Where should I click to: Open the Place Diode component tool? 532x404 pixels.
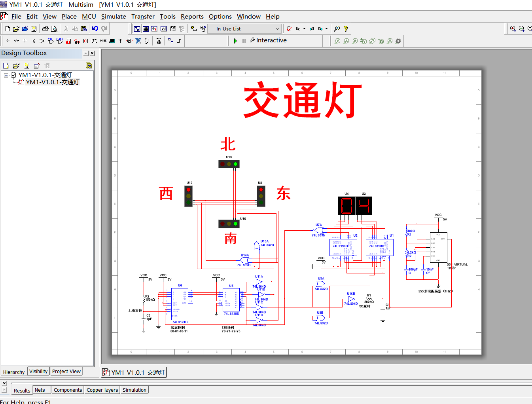[25, 40]
